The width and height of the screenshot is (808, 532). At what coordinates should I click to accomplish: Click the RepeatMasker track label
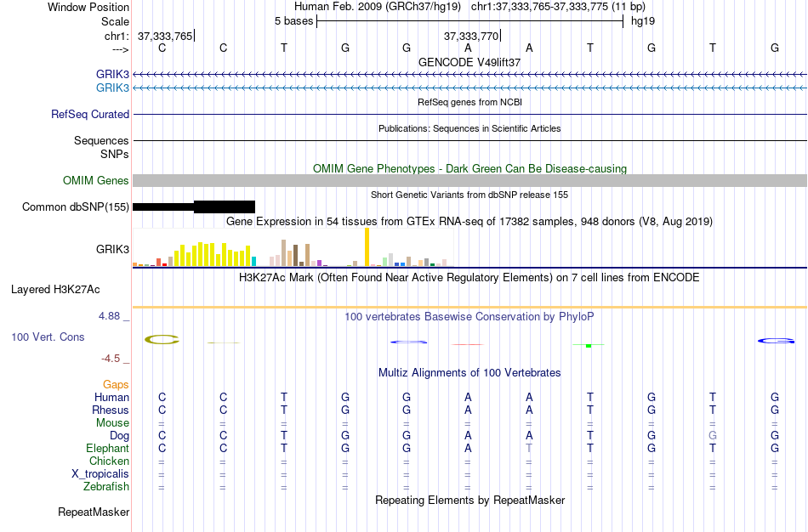pos(94,512)
